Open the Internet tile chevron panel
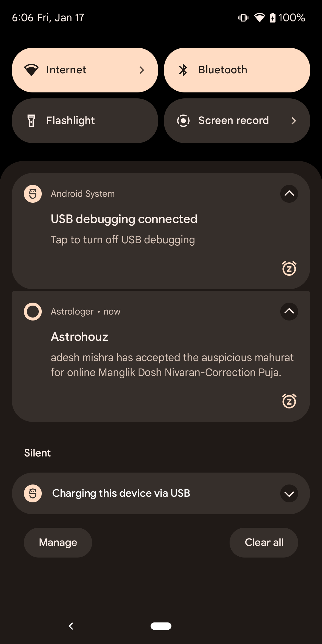The image size is (322, 644). (x=142, y=70)
